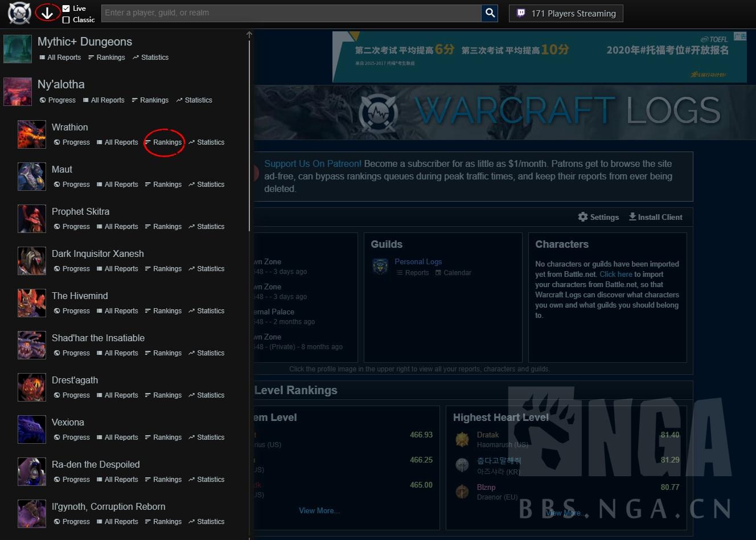Open Drest'agath Rankings
Image resolution: width=756 pixels, height=540 pixels.
coord(163,395)
